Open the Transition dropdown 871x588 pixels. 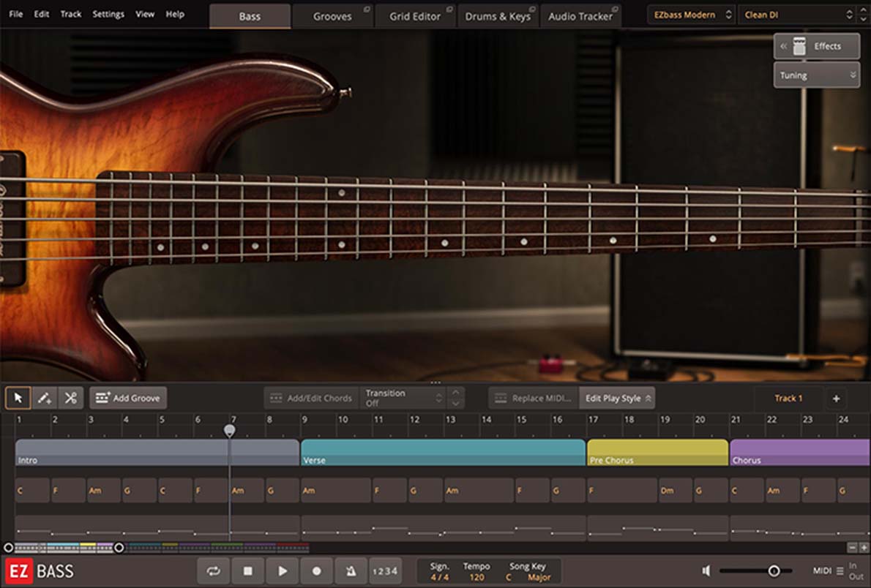click(401, 397)
